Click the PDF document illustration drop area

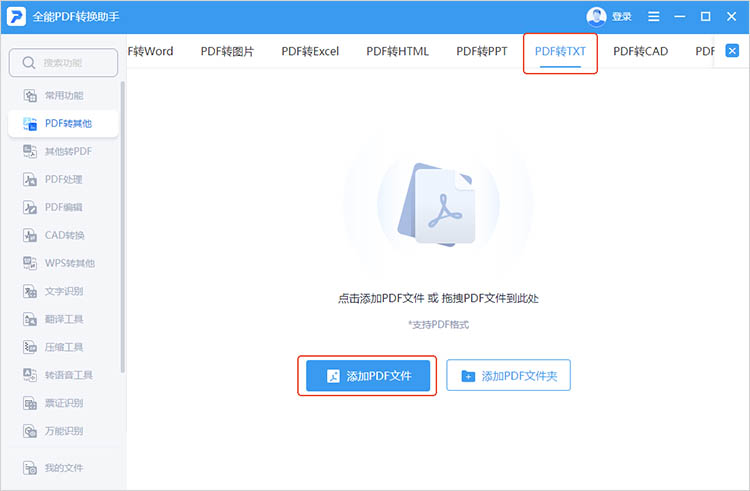pos(437,205)
